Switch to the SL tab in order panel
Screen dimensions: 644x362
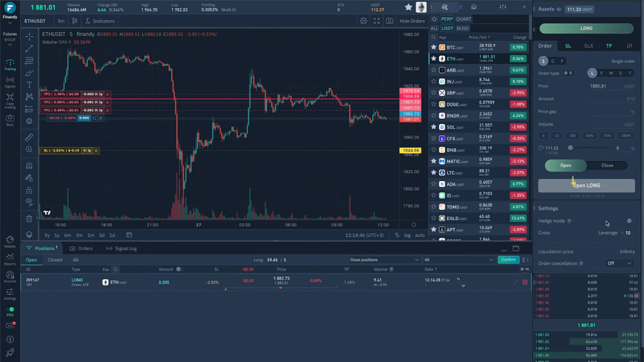568,46
